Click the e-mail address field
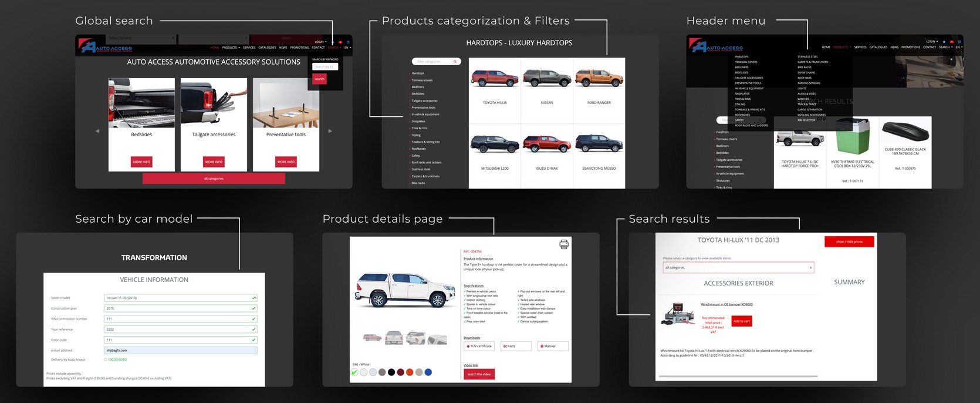Screen dimensions: 980x403 click(x=181, y=350)
